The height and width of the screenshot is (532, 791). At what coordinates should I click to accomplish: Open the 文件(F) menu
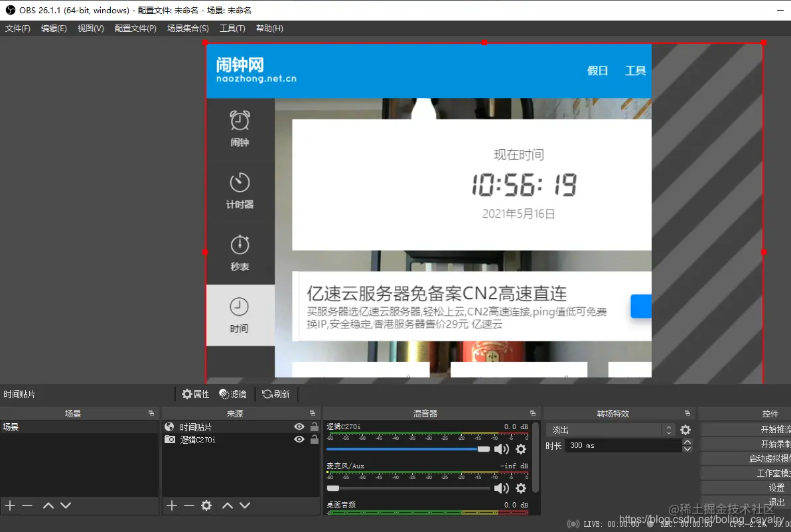(x=18, y=28)
